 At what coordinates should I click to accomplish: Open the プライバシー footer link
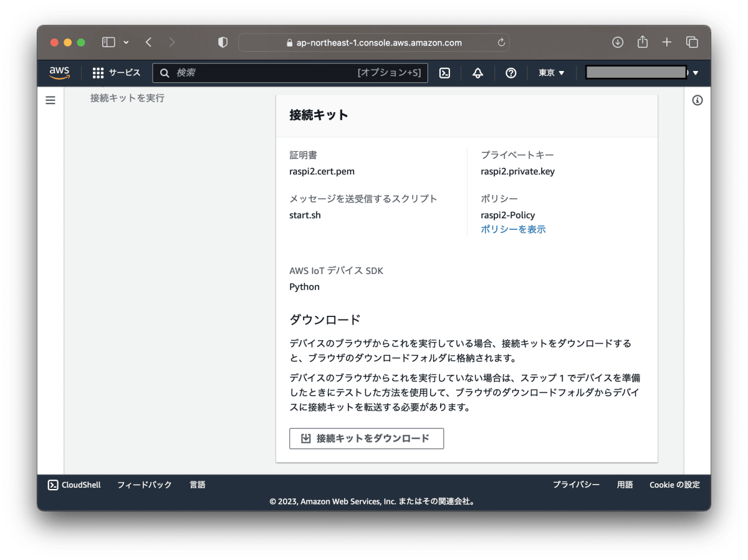tap(577, 485)
